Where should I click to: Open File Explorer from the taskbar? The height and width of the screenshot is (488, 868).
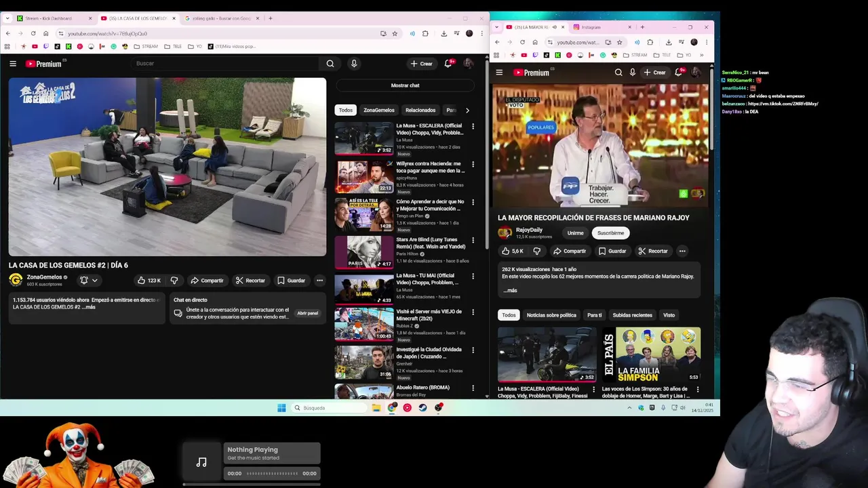pos(376,408)
